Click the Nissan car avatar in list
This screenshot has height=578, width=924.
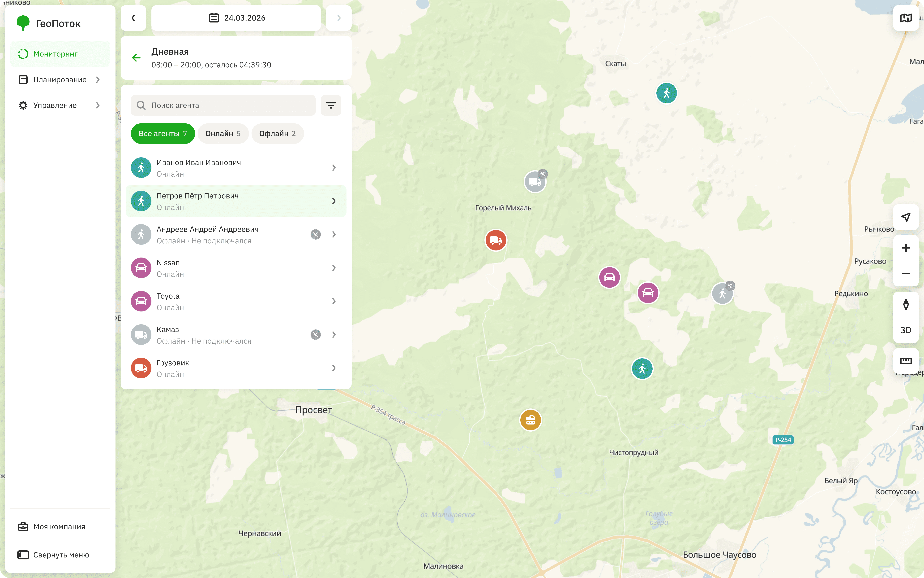(141, 268)
